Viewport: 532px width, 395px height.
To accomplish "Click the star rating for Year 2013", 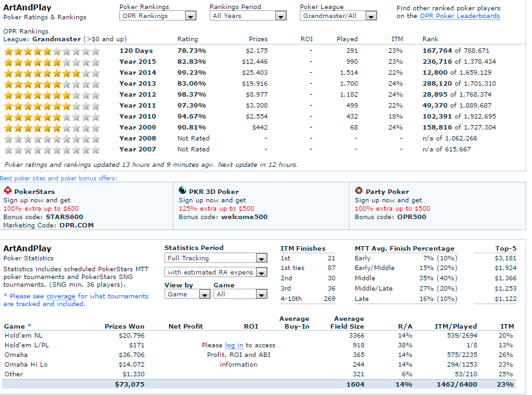I will (52, 84).
